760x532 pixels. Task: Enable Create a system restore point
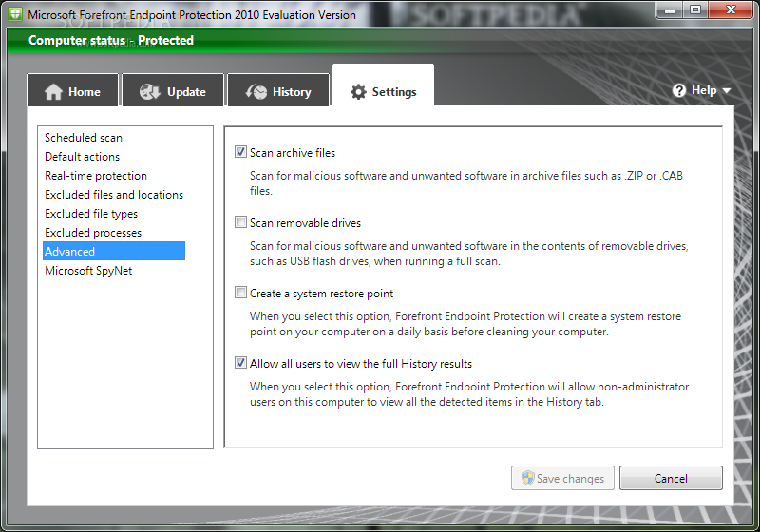[x=240, y=293]
